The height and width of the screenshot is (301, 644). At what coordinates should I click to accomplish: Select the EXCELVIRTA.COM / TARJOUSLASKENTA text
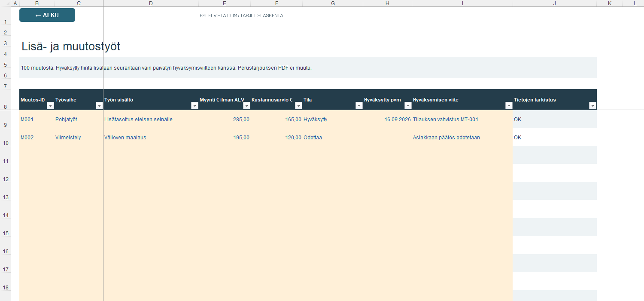click(241, 15)
